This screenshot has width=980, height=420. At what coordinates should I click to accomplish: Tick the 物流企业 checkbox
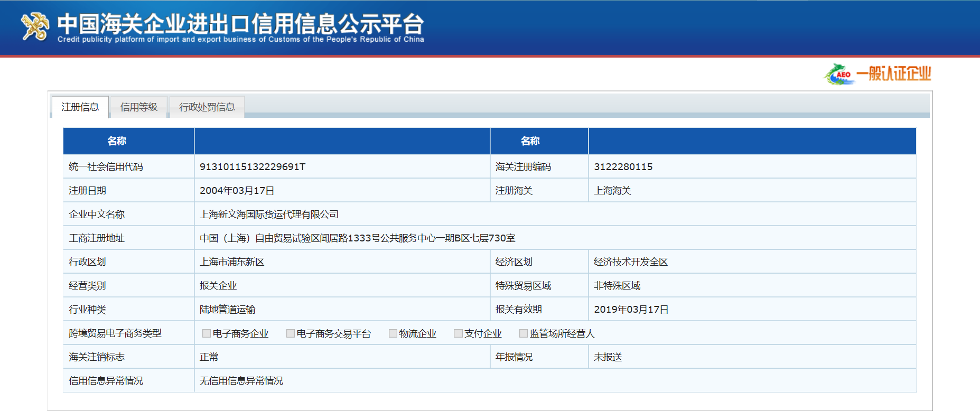point(393,333)
